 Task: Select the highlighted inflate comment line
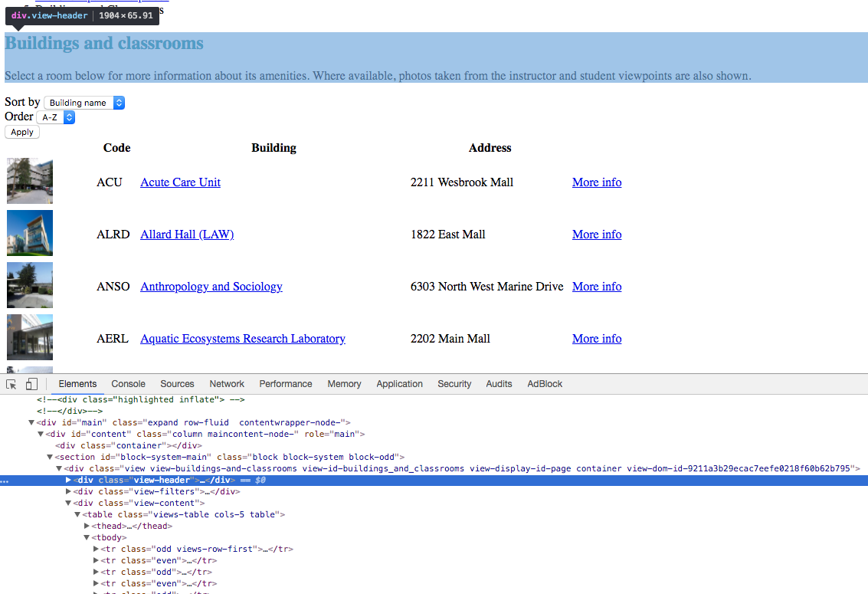pyautogui.click(x=141, y=399)
